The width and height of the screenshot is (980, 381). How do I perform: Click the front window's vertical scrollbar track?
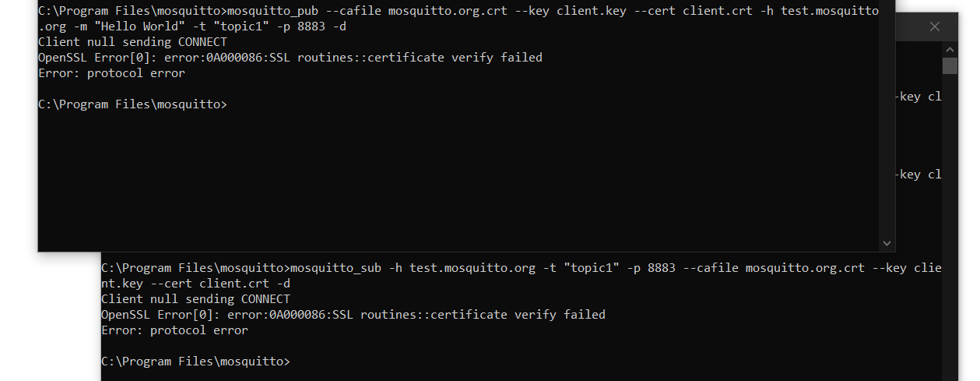887,125
